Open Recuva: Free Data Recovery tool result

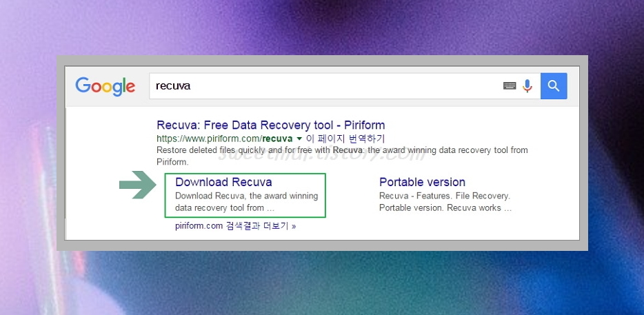[271, 125]
